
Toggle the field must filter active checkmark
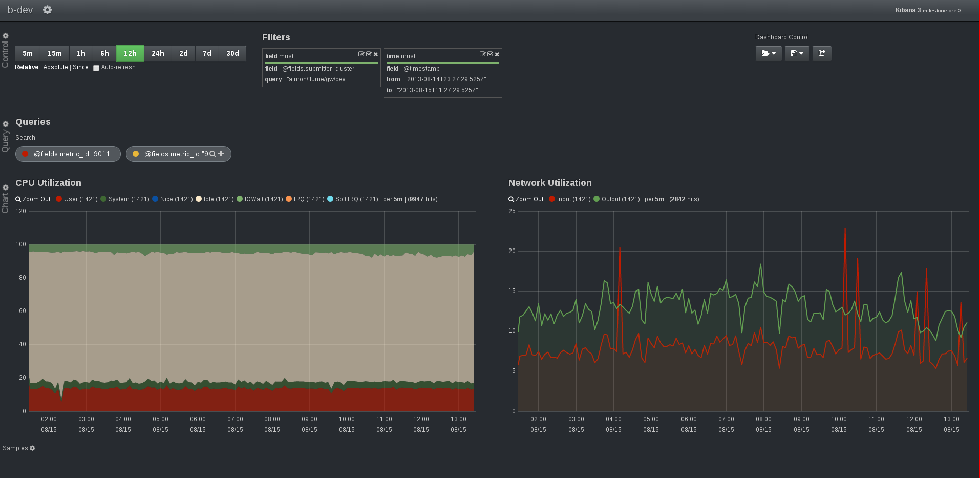(369, 54)
